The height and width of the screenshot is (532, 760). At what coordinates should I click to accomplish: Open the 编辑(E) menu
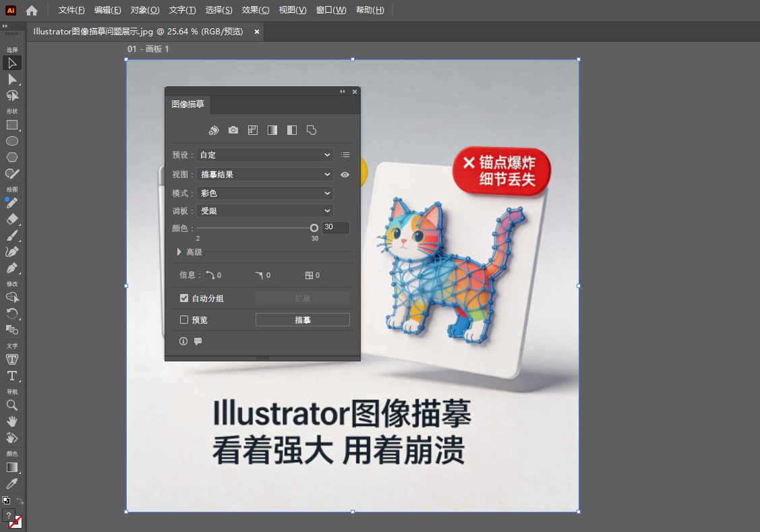tap(108, 10)
